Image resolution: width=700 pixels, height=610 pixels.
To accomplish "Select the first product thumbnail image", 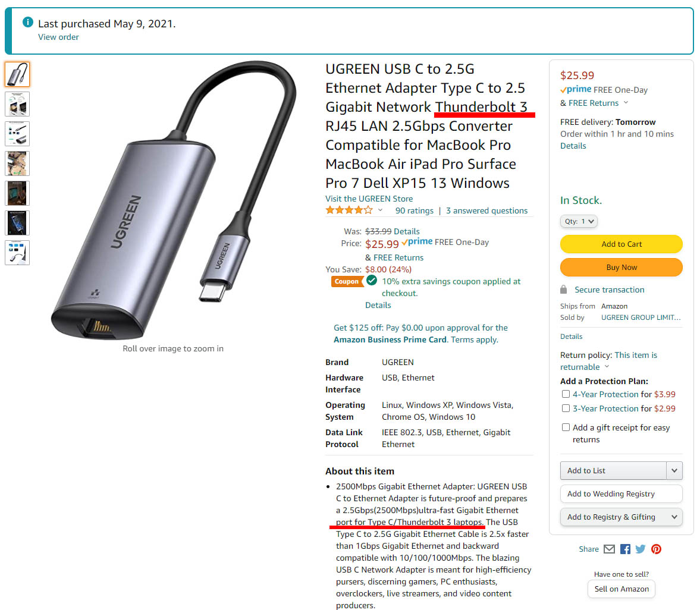I will (17, 74).
